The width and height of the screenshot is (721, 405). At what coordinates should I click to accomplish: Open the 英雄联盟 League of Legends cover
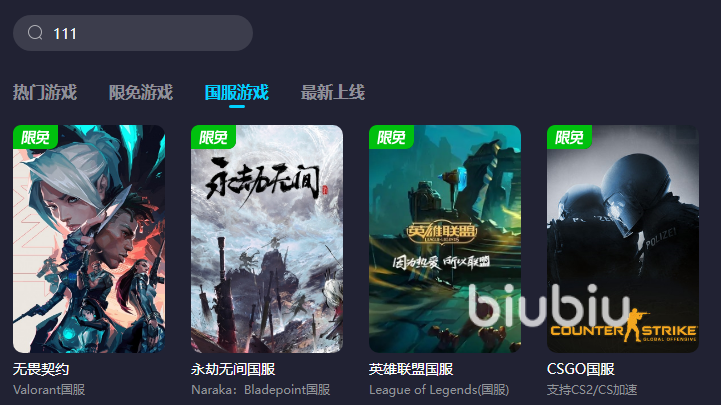pos(445,239)
